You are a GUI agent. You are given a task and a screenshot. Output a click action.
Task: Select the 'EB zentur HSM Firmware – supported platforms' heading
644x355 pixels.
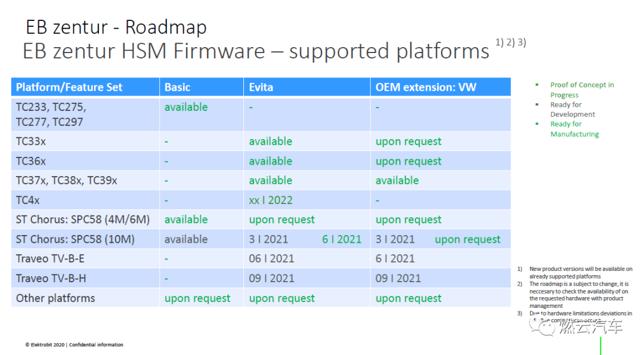(x=256, y=51)
